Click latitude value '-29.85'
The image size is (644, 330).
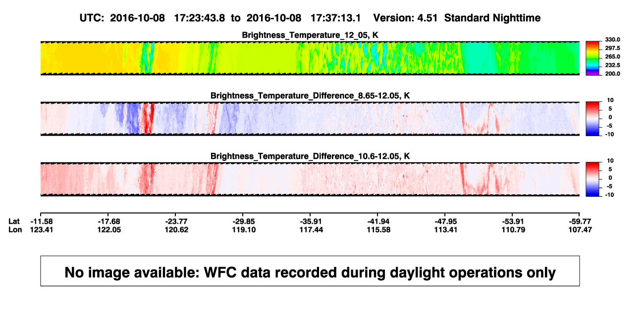point(243,221)
